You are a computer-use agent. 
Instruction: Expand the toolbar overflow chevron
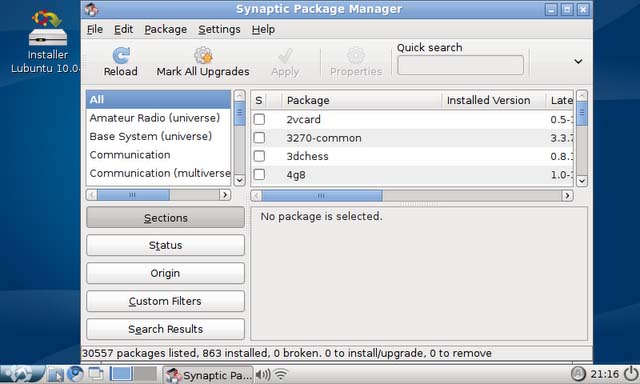click(x=578, y=61)
